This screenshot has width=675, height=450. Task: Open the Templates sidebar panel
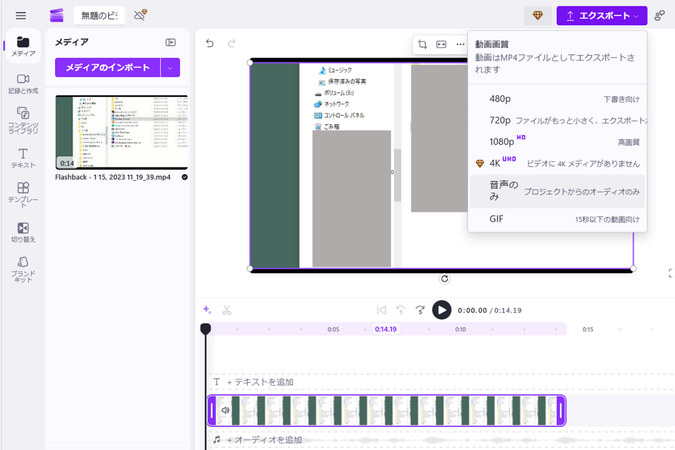point(22,193)
